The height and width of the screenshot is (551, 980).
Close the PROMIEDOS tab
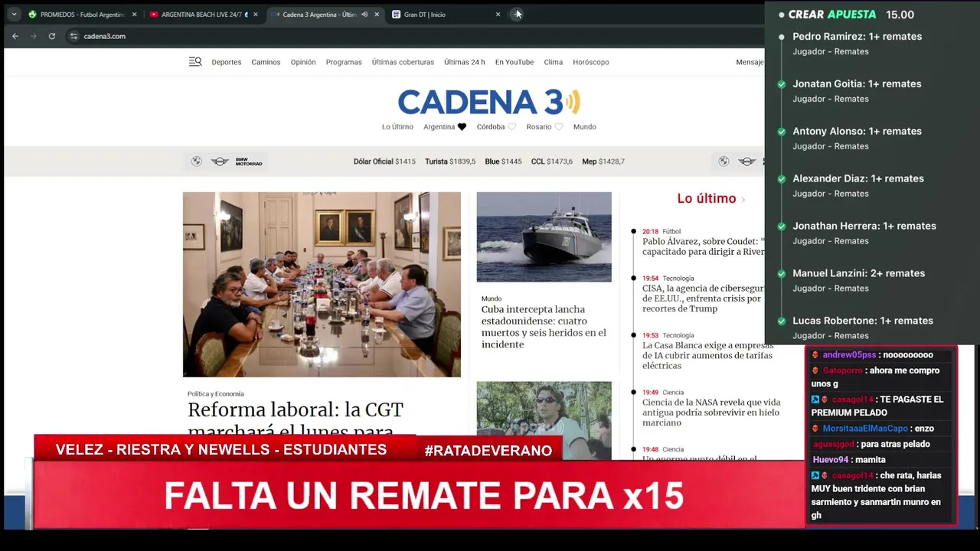[134, 15]
